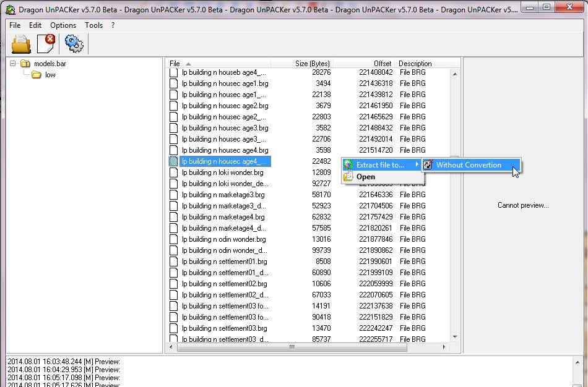Click log entry 16:04:29.953 Preview
The height and width of the screenshot is (387, 588).
[x=64, y=370]
